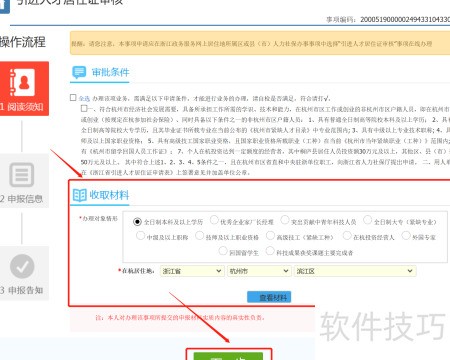Screen dimensions: 450x360
Task: Click the 收取材料 section heading
Action: coord(109,195)
